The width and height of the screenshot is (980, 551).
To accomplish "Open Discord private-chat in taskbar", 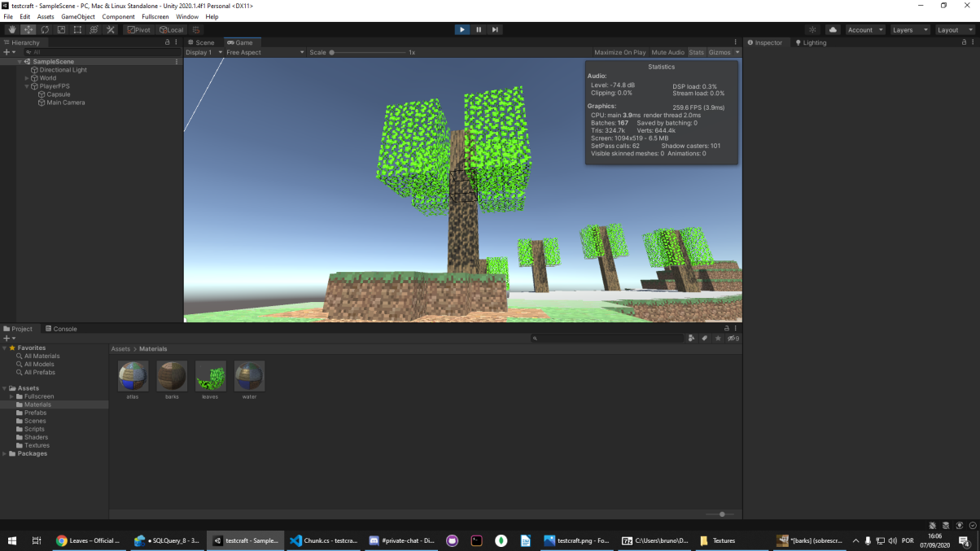I will [x=402, y=540].
